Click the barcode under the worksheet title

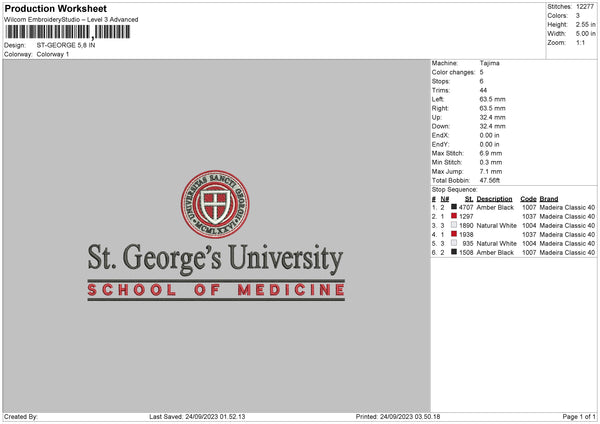tap(68, 32)
